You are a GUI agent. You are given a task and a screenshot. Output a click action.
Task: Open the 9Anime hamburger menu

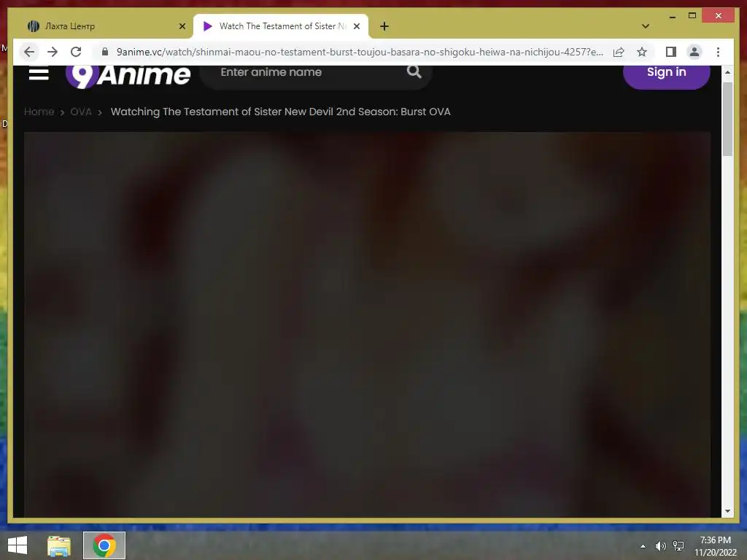click(39, 74)
